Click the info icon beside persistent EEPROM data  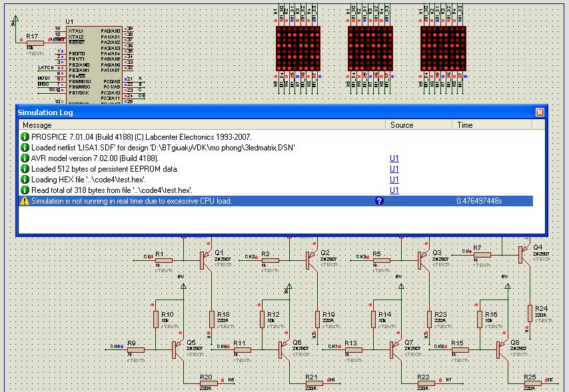(x=25, y=168)
